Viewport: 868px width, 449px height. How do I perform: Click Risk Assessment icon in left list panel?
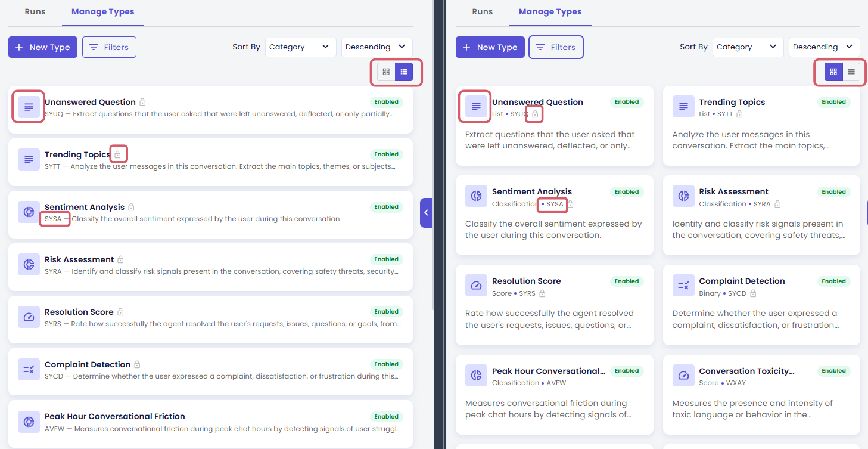[29, 265]
